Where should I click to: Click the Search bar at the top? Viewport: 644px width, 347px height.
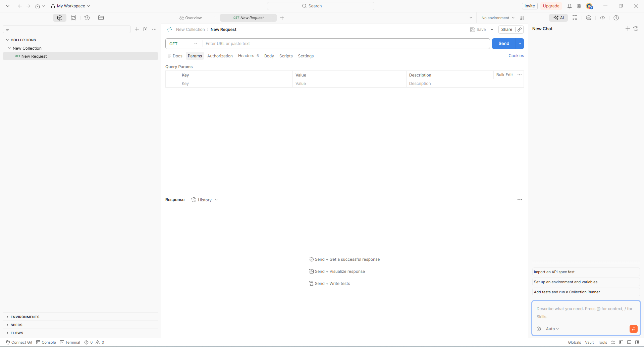[x=321, y=6]
